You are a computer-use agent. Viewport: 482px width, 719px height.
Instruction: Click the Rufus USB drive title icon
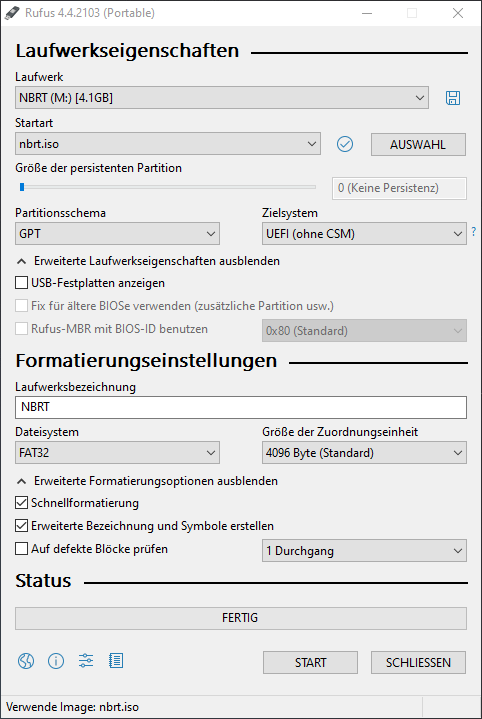coord(12,13)
